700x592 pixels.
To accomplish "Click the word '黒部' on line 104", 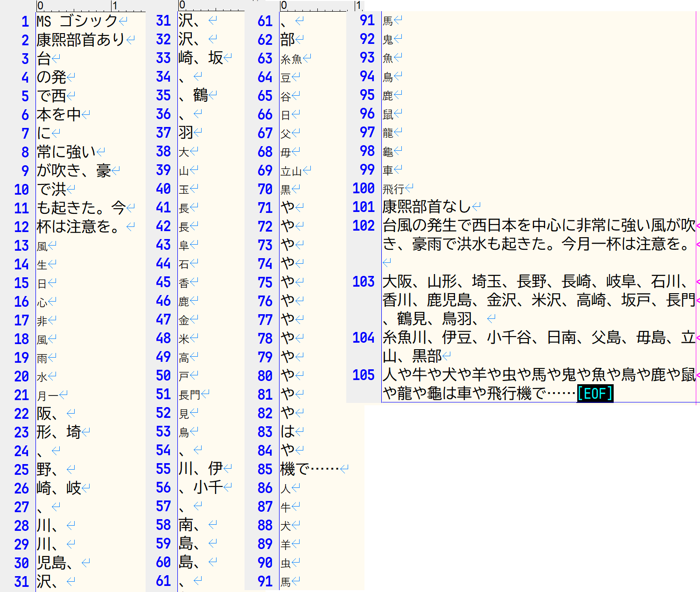I will tap(427, 357).
